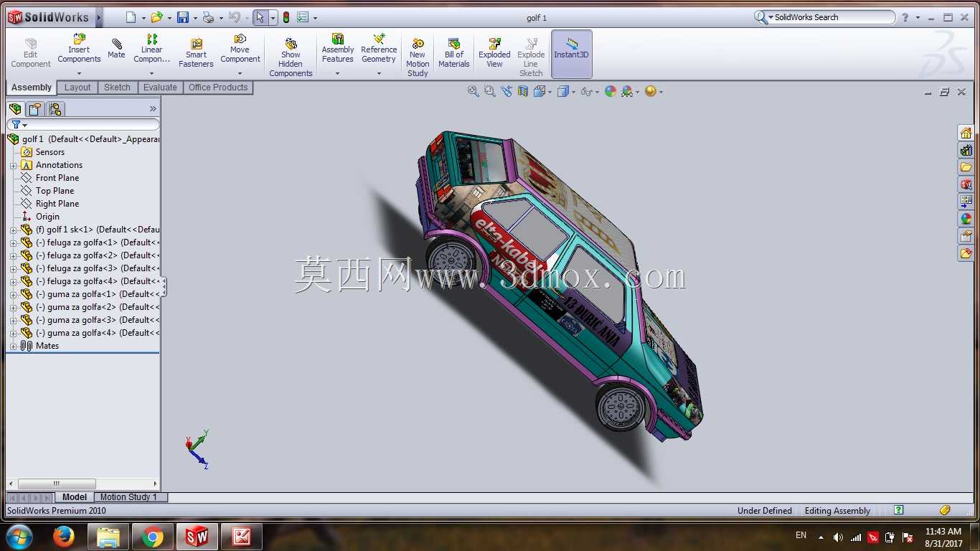Click the Explode Line Sketch button
Screen dimensions: 980x551
coord(531,57)
